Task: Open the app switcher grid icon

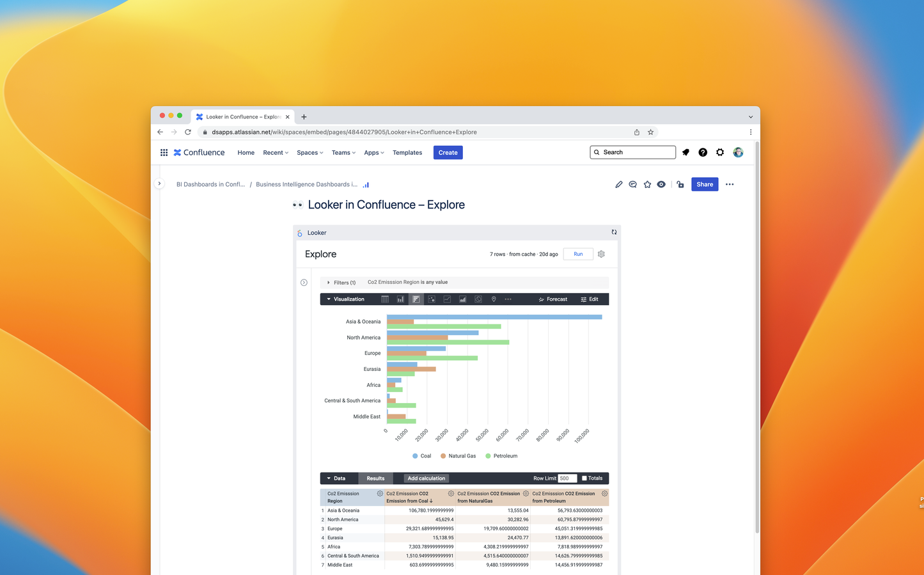Action: coord(164,152)
